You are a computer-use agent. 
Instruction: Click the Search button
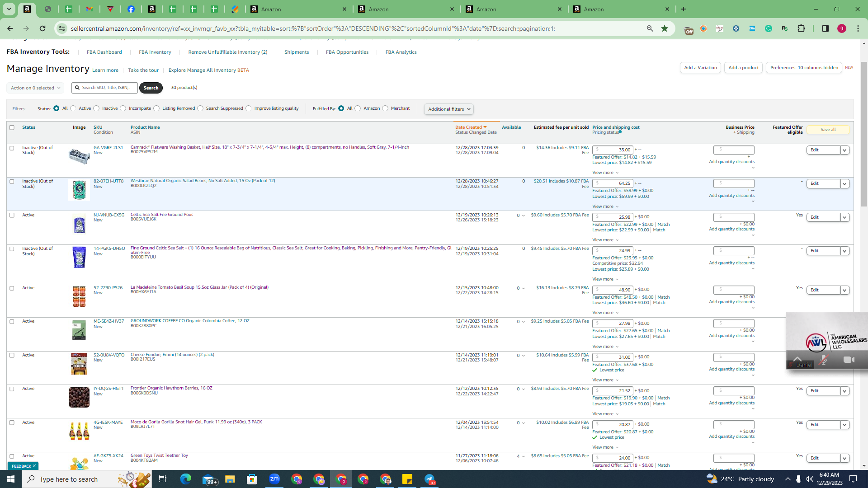coord(151,88)
